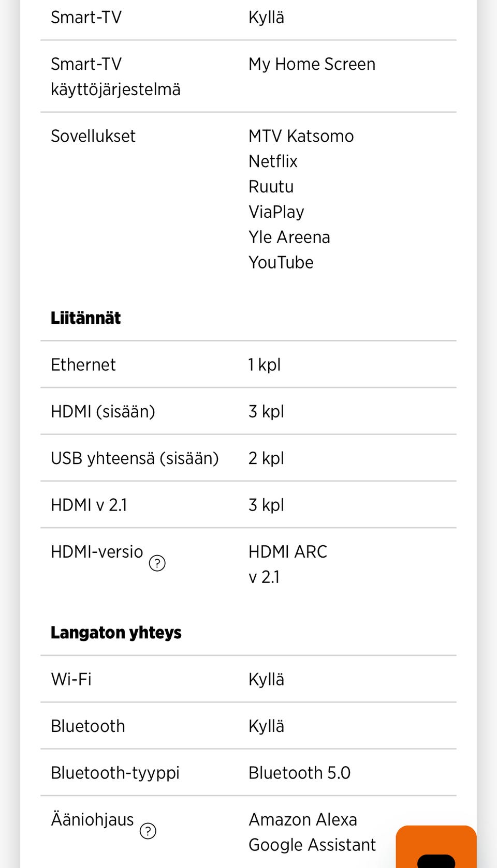Click the YouTube app entry
The height and width of the screenshot is (868, 497).
point(281,262)
